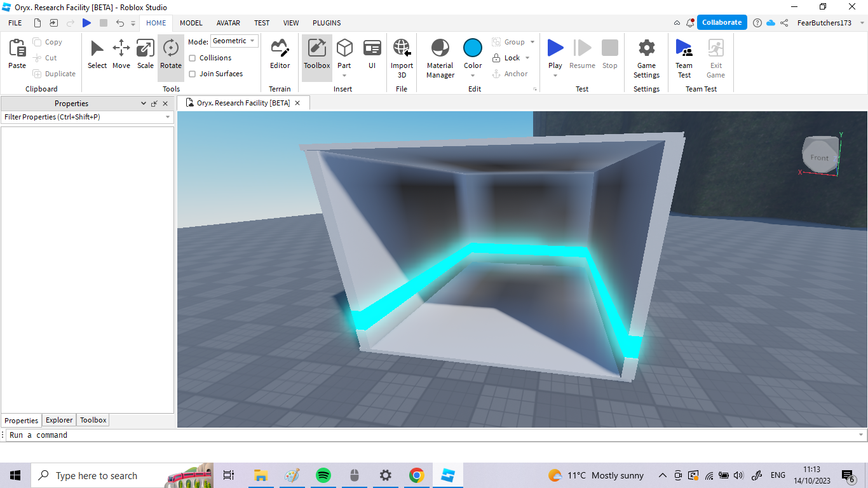Open the Material Manager
868x488 pixels.
pos(440,58)
